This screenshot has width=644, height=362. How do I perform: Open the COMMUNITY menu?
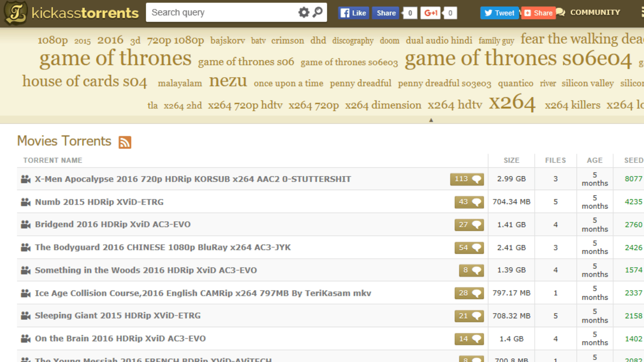(x=595, y=12)
